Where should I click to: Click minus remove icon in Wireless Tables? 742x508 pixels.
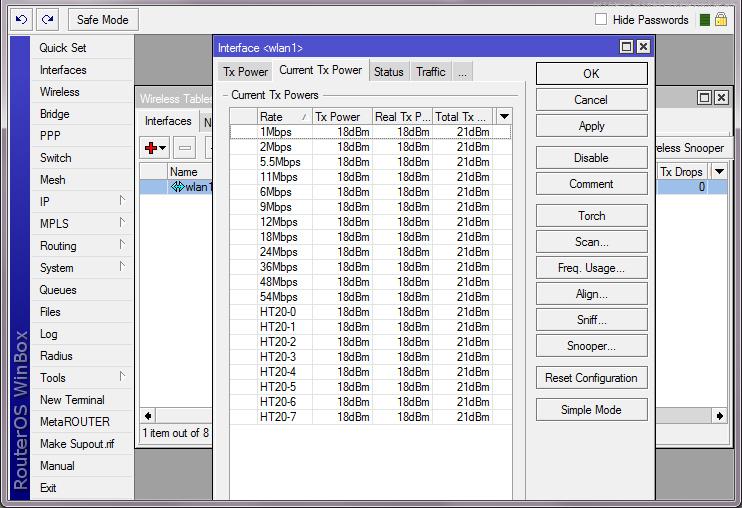click(185, 148)
